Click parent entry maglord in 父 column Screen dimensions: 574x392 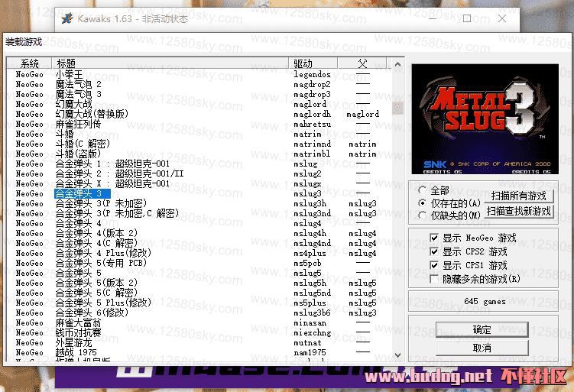pos(363,114)
